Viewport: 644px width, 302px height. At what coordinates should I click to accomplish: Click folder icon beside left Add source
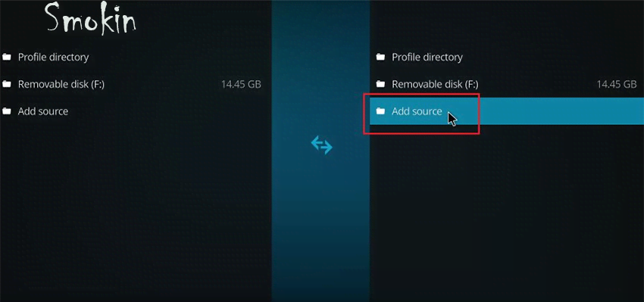point(7,111)
